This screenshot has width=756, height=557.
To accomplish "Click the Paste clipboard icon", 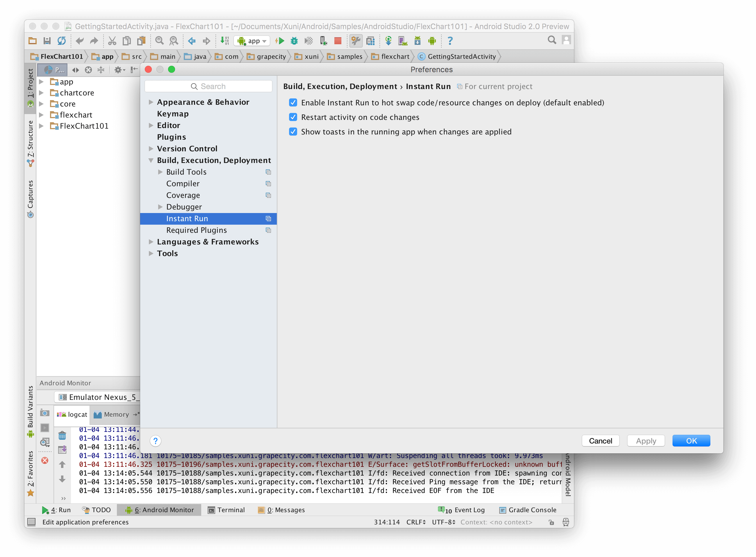I will (x=141, y=41).
